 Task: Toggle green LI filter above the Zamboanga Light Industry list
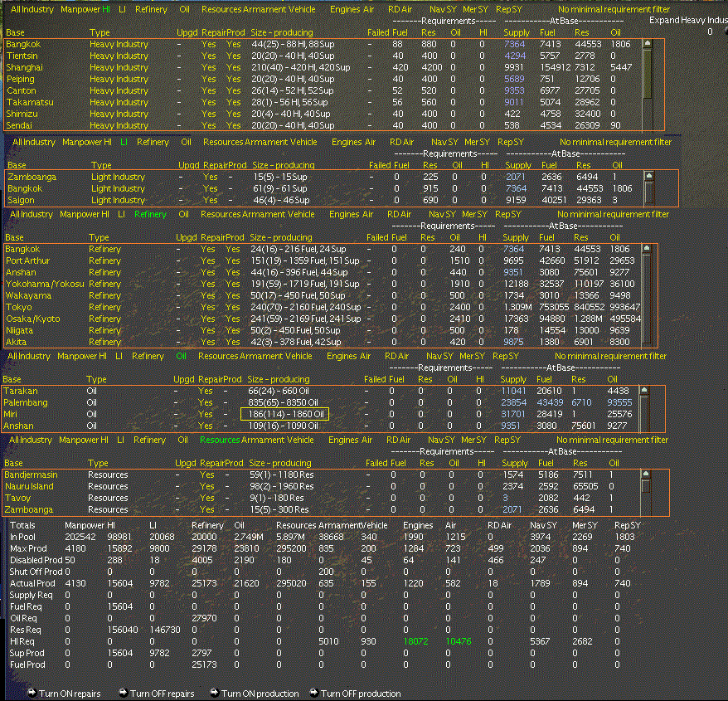click(x=124, y=142)
